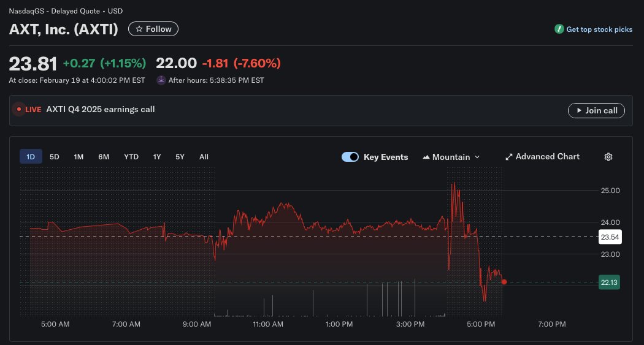Click the after hours moon icon

(161, 80)
